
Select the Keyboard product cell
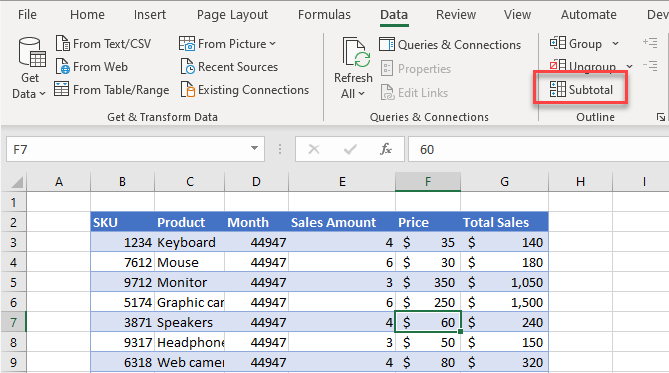coord(189,242)
